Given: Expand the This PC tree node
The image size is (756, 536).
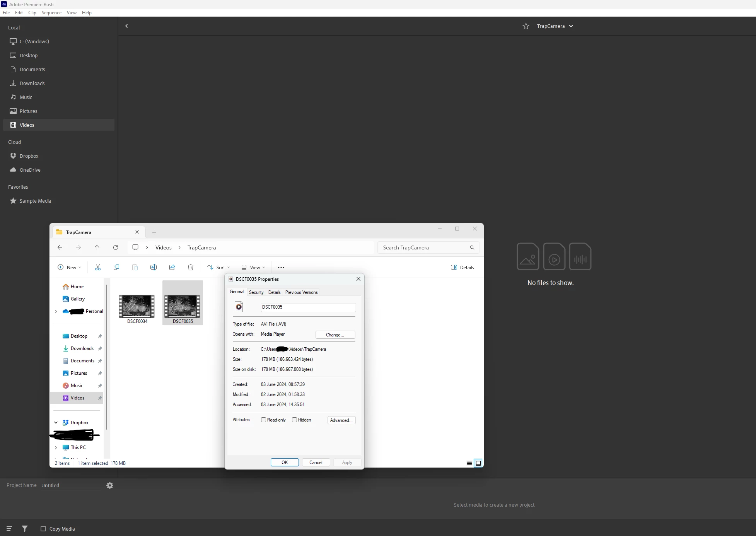Looking at the screenshot, I should tap(56, 447).
